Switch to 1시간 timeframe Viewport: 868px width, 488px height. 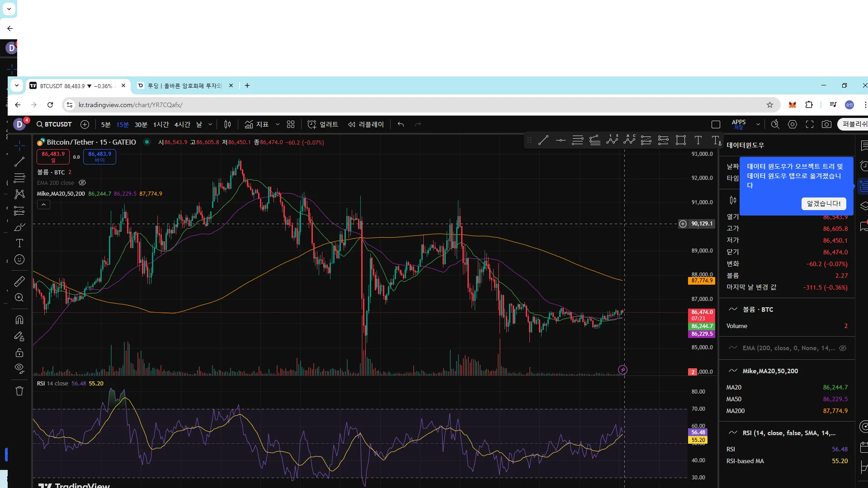[160, 124]
